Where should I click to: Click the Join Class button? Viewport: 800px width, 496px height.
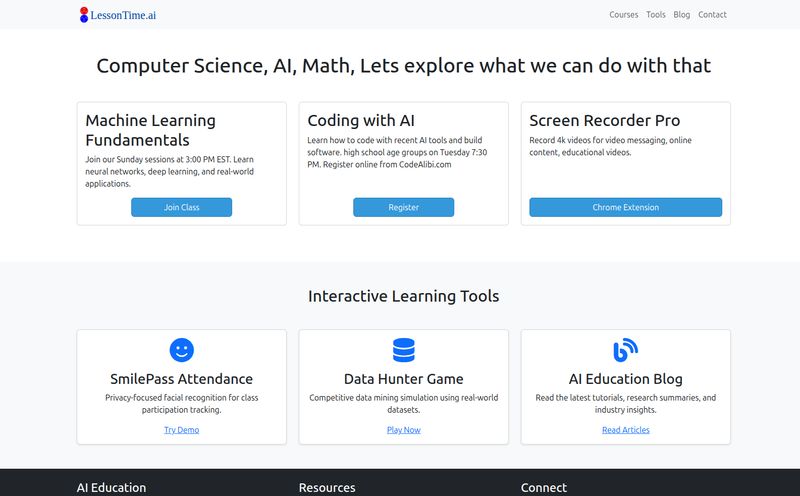[x=182, y=207]
